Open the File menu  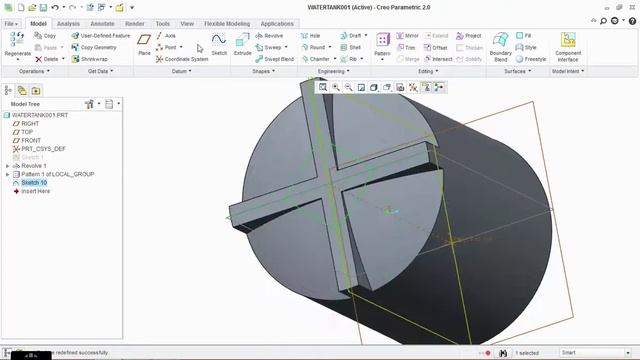(11, 24)
